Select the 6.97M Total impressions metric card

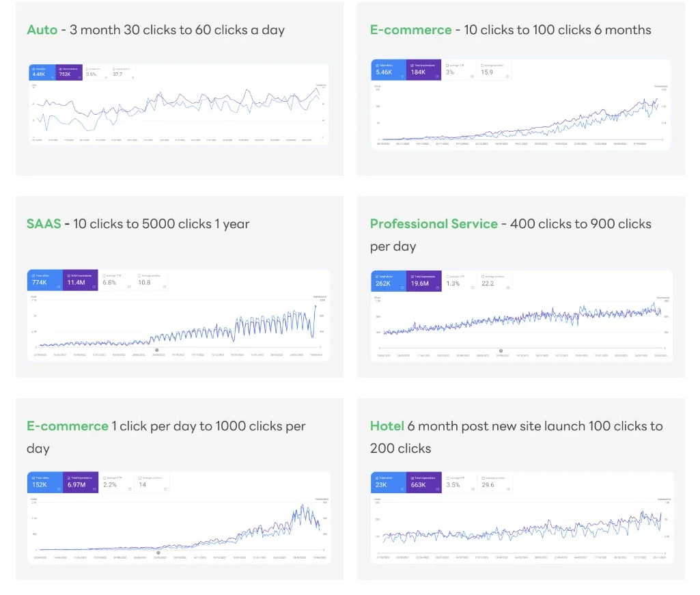pyautogui.click(x=80, y=483)
